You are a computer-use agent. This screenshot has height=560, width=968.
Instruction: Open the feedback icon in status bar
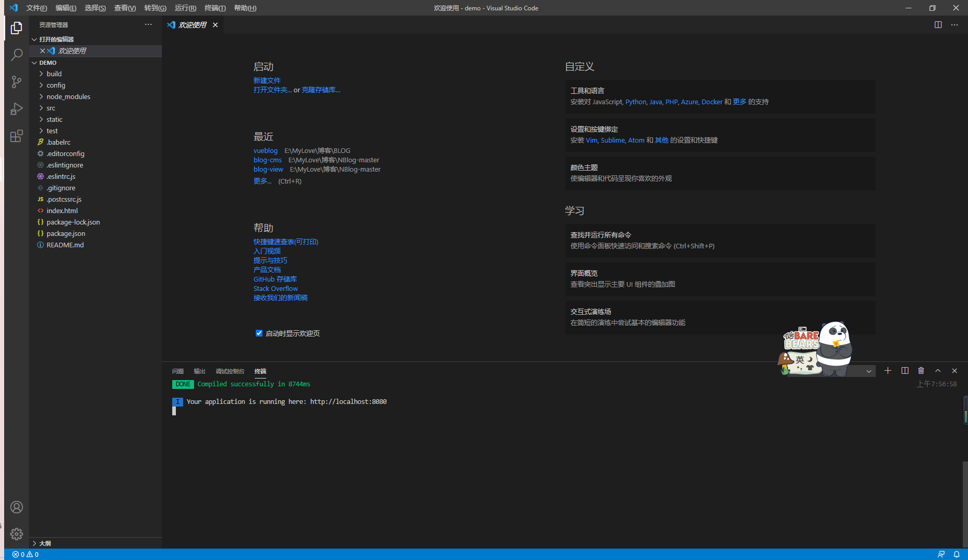pyautogui.click(x=941, y=554)
